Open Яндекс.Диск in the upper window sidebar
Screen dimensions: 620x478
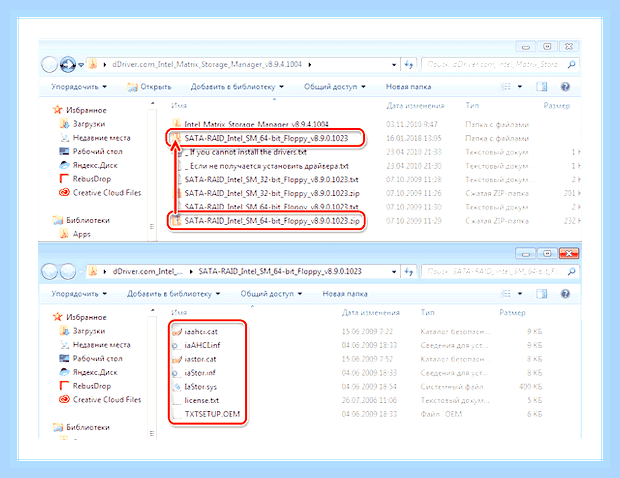point(88,165)
